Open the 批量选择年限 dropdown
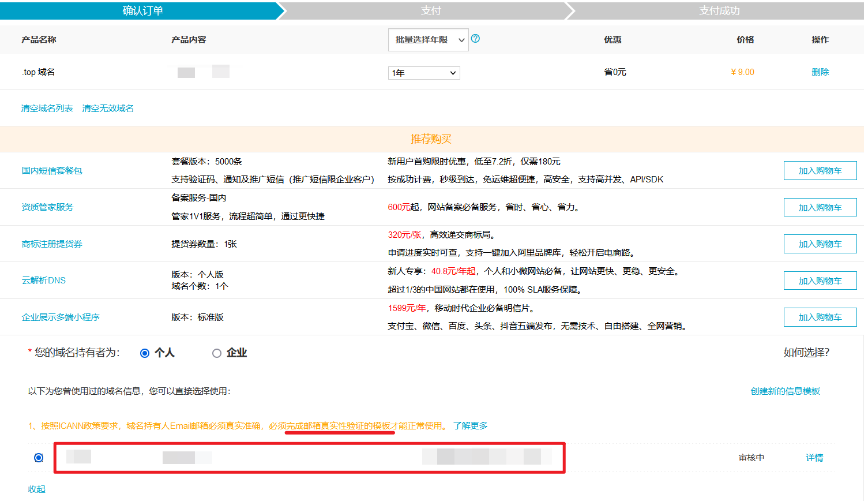The width and height of the screenshot is (868, 501). pyautogui.click(x=429, y=40)
